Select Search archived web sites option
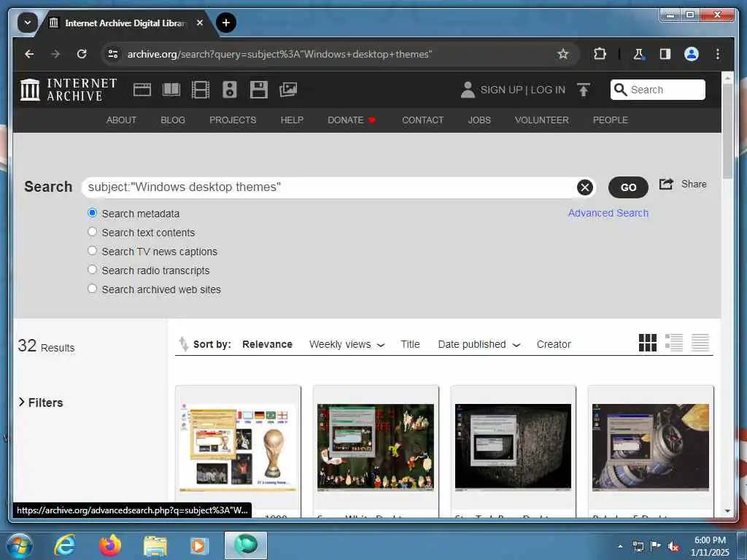 coord(93,289)
